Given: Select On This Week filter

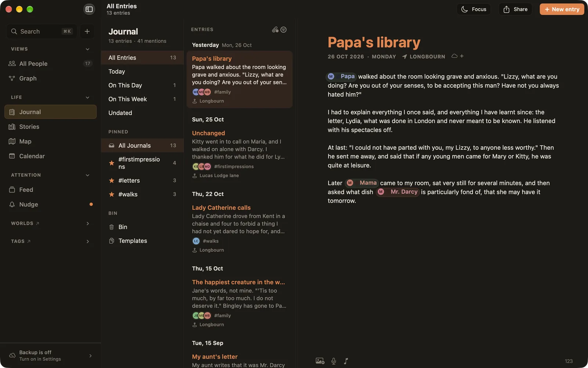Looking at the screenshot, I should [142, 99].
